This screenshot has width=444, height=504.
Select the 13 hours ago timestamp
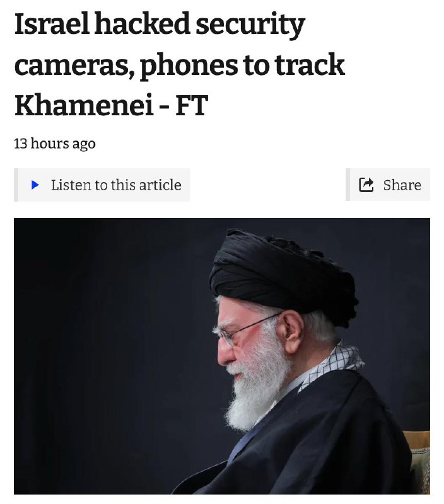click(x=55, y=144)
